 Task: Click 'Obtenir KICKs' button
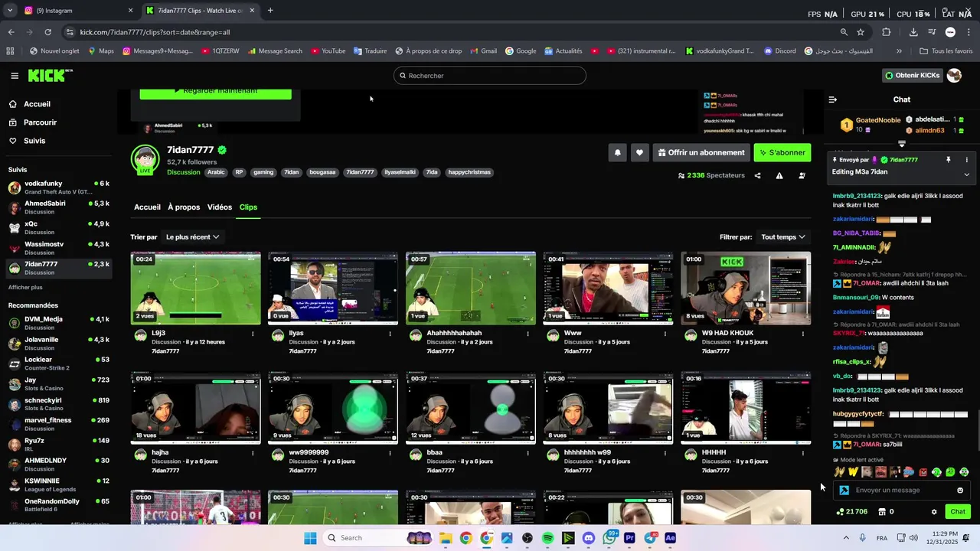point(913,75)
